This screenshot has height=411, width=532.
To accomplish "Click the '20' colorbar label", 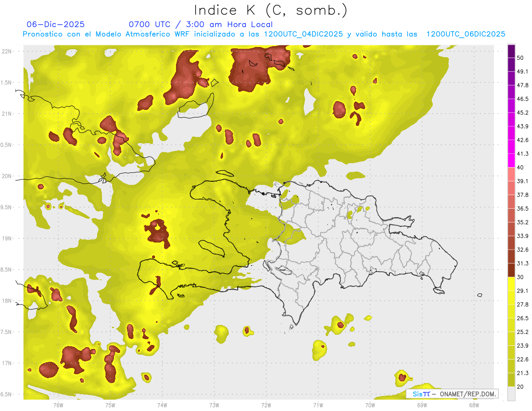I will tap(520, 387).
